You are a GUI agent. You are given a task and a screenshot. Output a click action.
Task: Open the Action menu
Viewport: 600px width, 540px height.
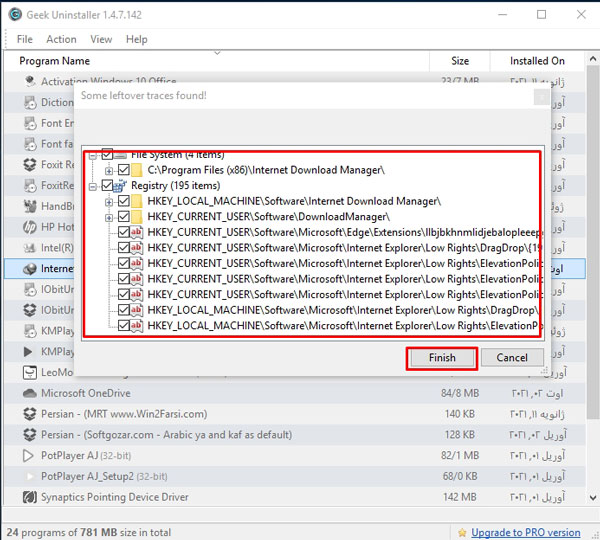coord(61,39)
